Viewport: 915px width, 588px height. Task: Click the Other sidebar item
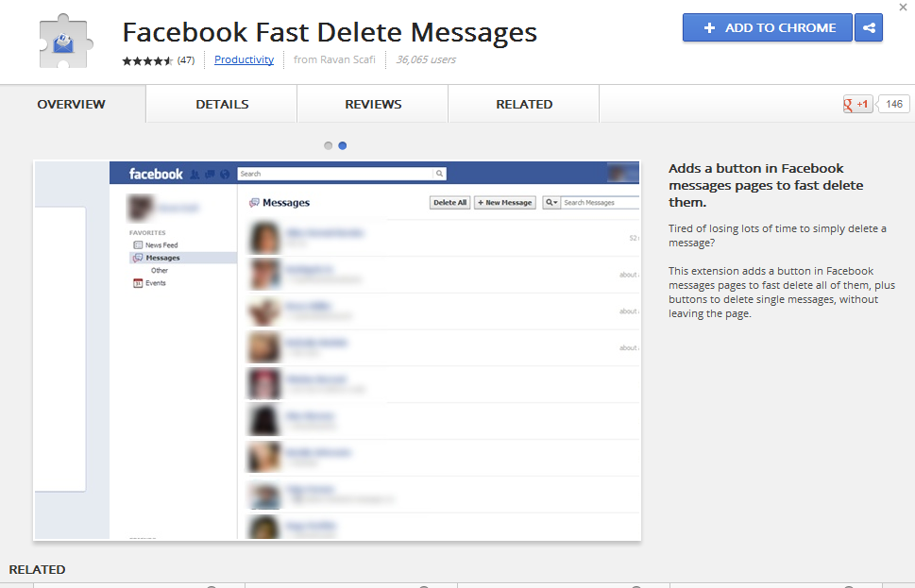click(x=160, y=271)
